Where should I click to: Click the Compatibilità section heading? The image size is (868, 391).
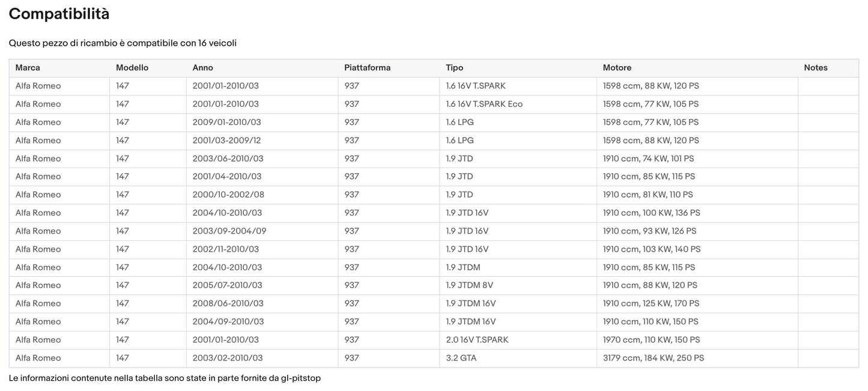(59, 14)
